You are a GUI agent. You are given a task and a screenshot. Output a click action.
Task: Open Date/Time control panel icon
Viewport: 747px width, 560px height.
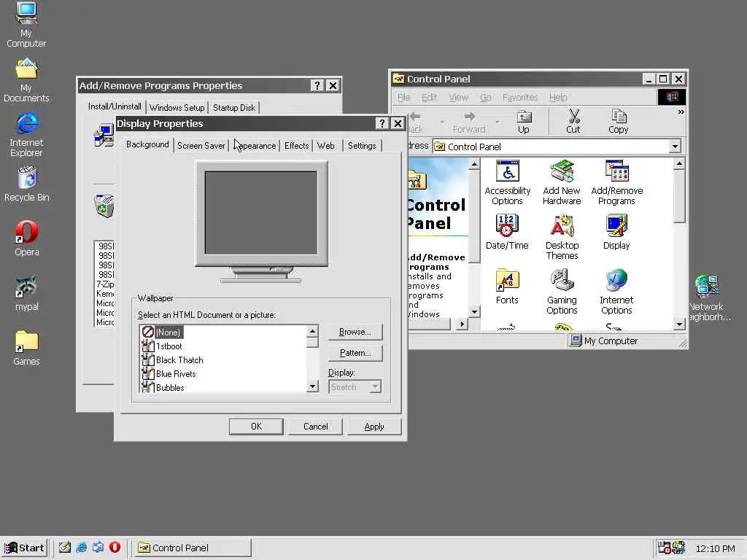[x=507, y=233]
